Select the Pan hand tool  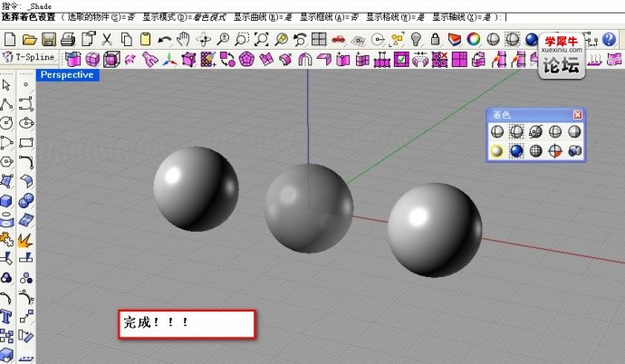coord(183,40)
